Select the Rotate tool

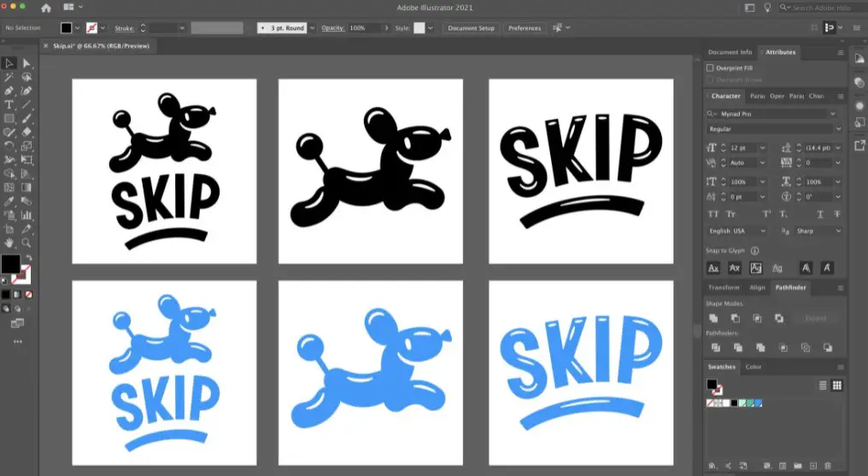pyautogui.click(x=9, y=146)
